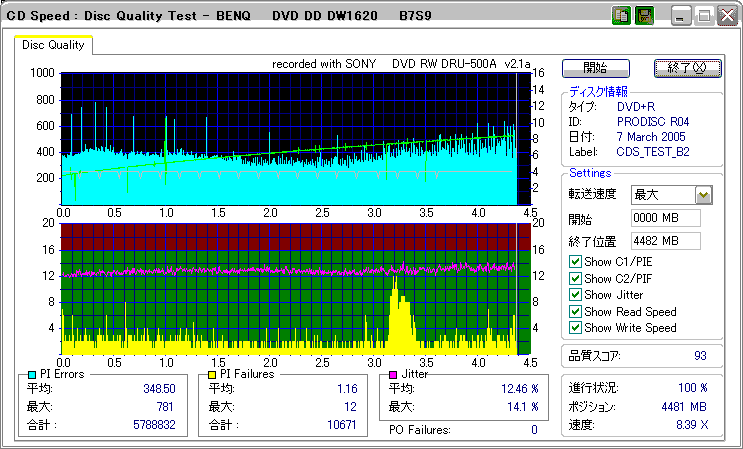Click the save floppy disk icon
Screen dimensions: 743x449
point(644,16)
